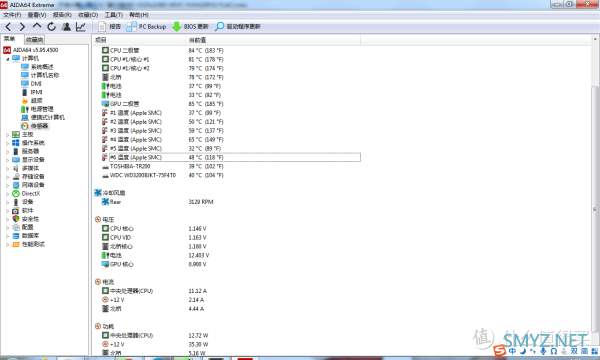Open the 工具(T) menu
Image resolution: width=600 pixels, height=360 pixels.
tap(114, 15)
